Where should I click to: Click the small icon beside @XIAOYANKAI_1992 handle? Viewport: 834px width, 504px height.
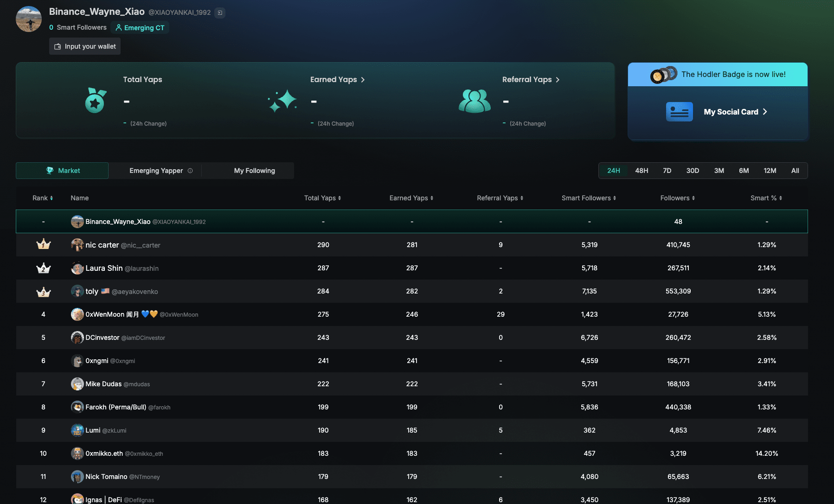tap(220, 13)
